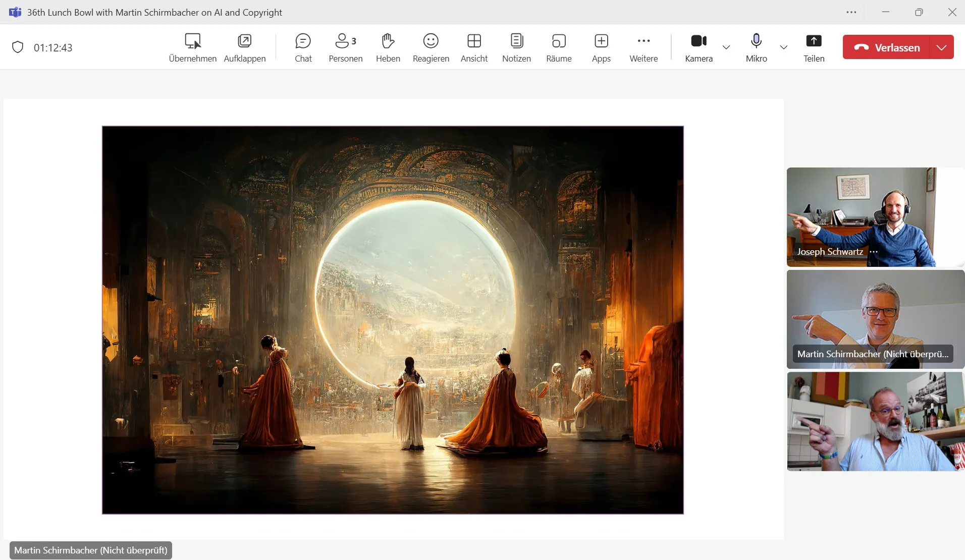Raise hand with Heben icon

click(388, 47)
